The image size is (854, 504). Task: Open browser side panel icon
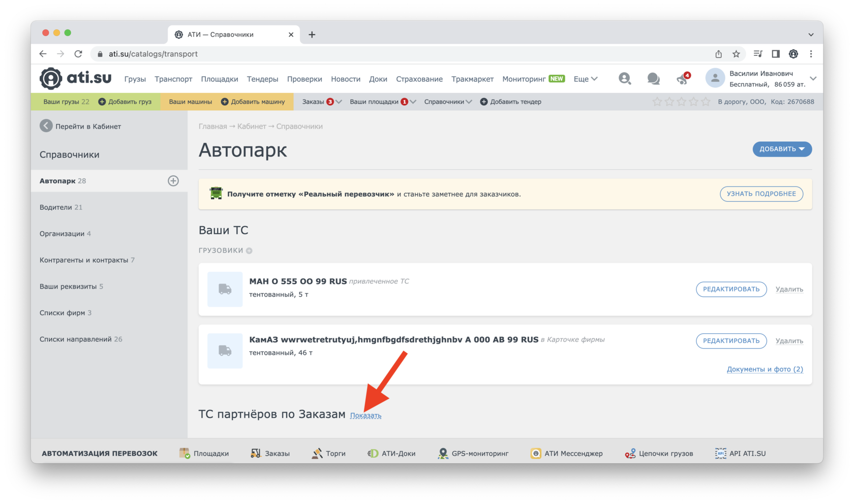pyautogui.click(x=776, y=54)
